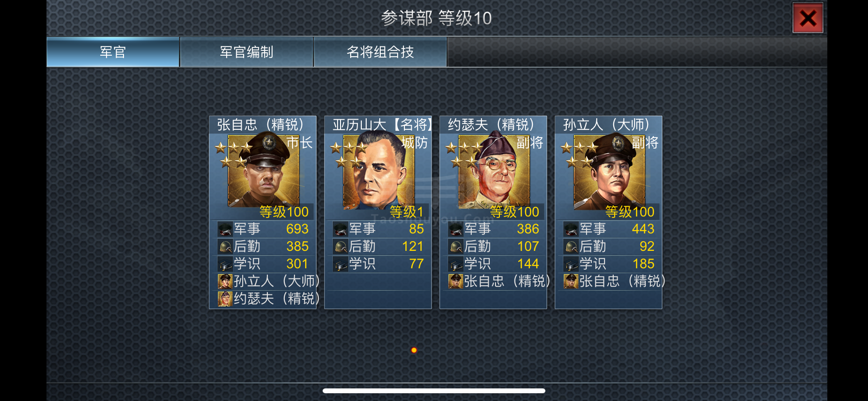Click 张自忠 small avatar icon in 约瑟夫 card
The width and height of the screenshot is (868, 401).
click(x=455, y=281)
